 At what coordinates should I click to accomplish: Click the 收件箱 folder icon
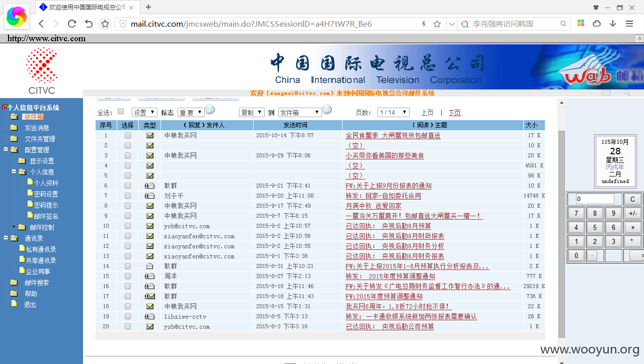[14, 117]
